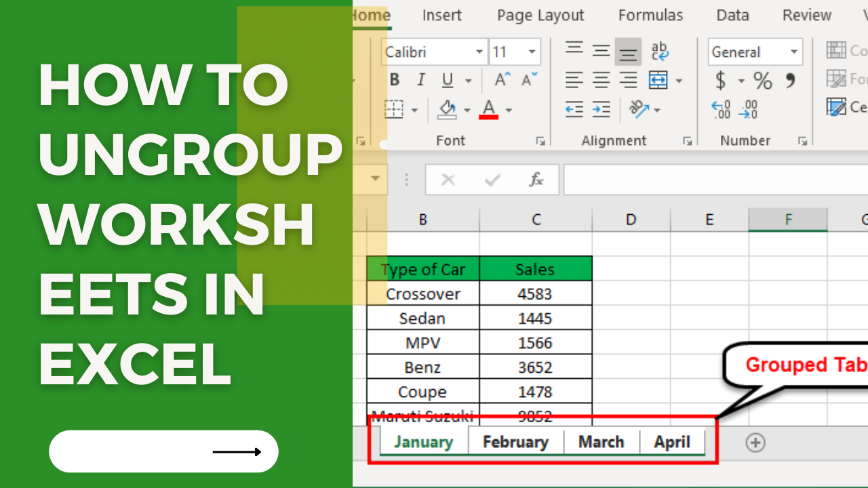Click the Insert Function fx field
This screenshot has height=488, width=868.
(x=536, y=180)
